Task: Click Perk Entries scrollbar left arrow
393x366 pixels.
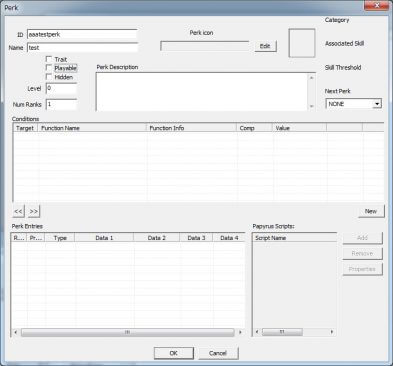Action: [15, 332]
